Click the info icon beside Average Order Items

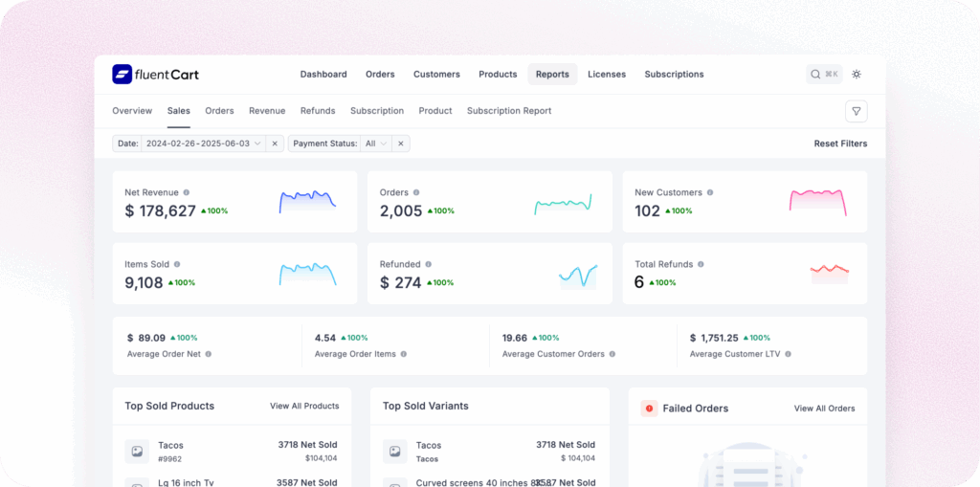404,354
